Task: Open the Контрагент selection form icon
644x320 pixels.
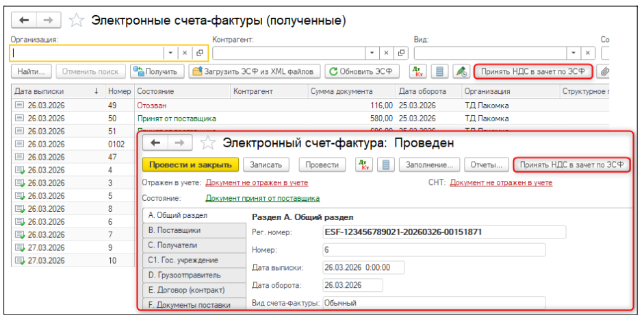Action: 402,53
